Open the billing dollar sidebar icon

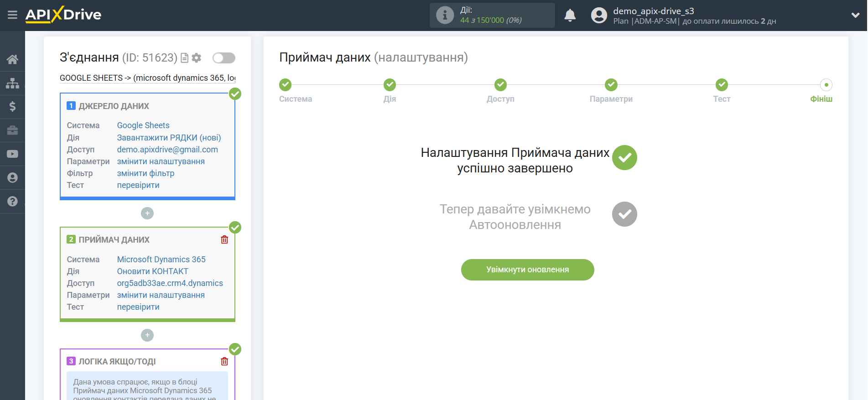coord(12,107)
